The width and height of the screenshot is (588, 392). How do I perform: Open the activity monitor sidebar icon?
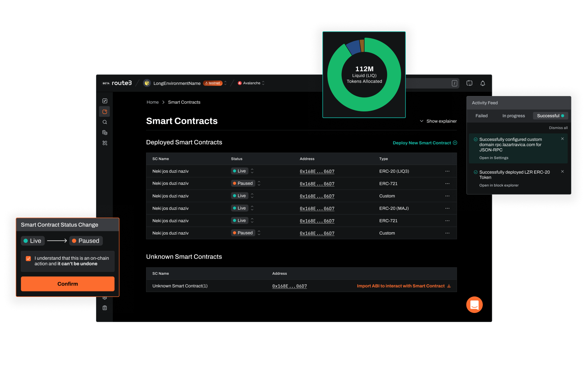[x=105, y=101]
